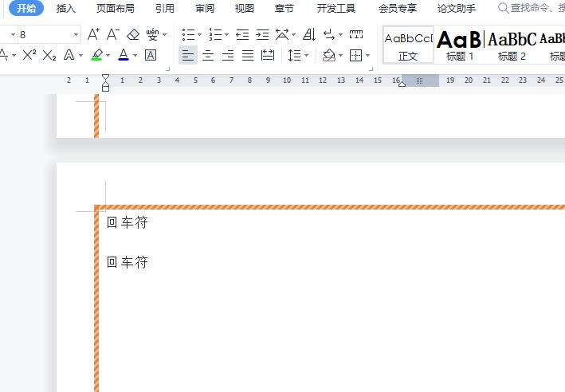
Task: Set line spacing
Action: [x=294, y=55]
